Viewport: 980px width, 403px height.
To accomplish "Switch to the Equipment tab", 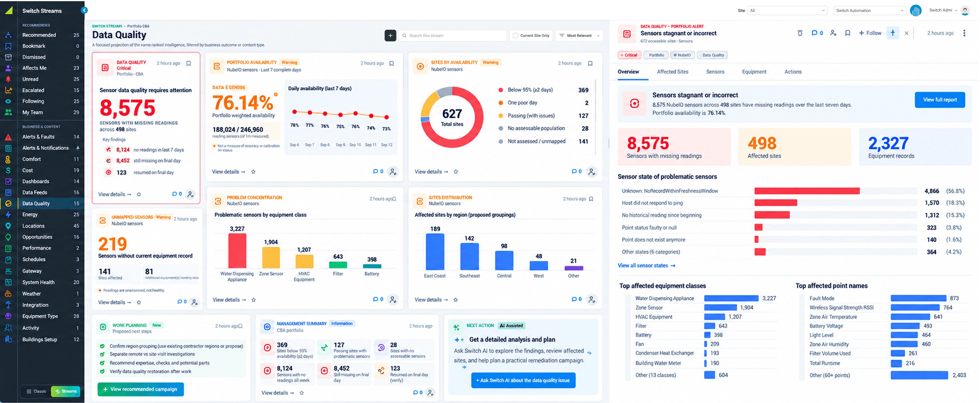I will tap(754, 71).
